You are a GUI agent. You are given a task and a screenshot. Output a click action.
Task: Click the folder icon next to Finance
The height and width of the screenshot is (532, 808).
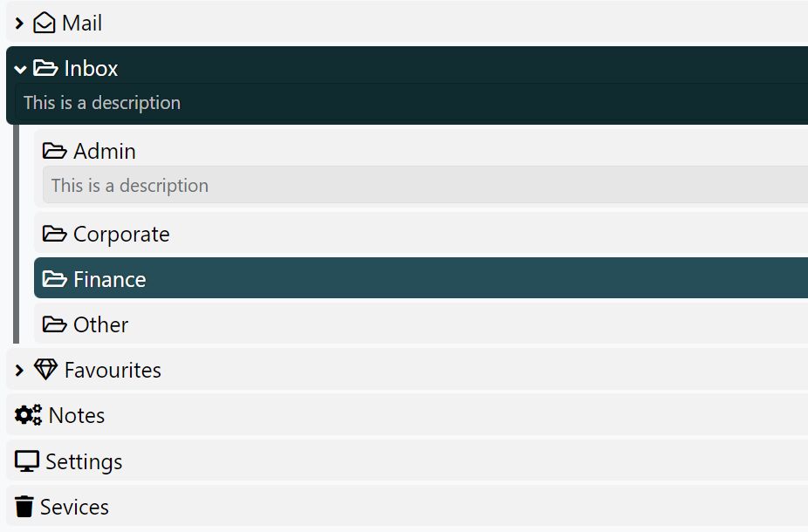54,278
